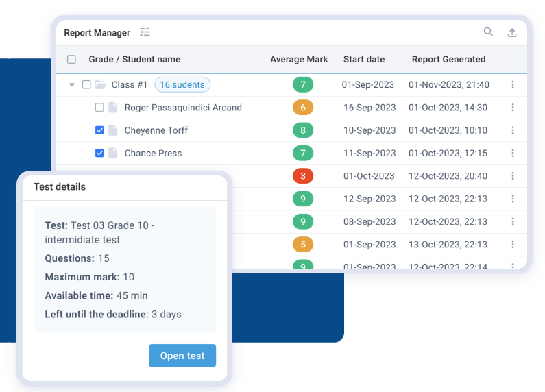
Task: Toggle the select-all checkbox in the table header
Action: (72, 60)
